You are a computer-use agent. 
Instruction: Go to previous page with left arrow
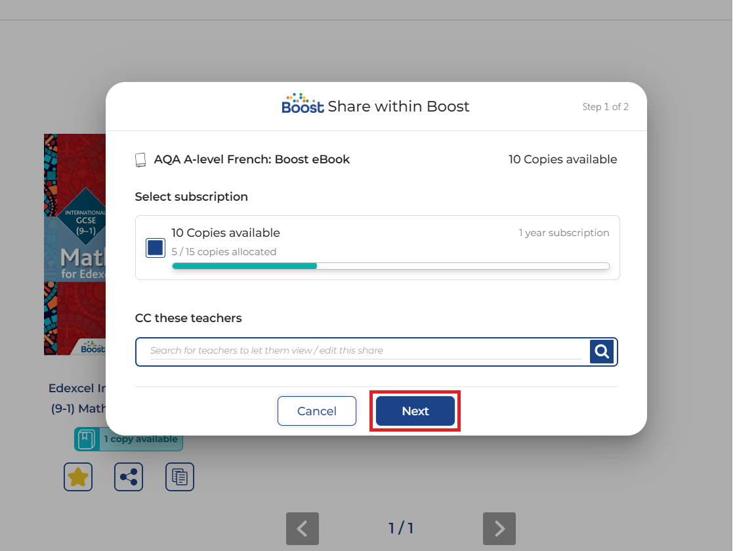(x=303, y=528)
